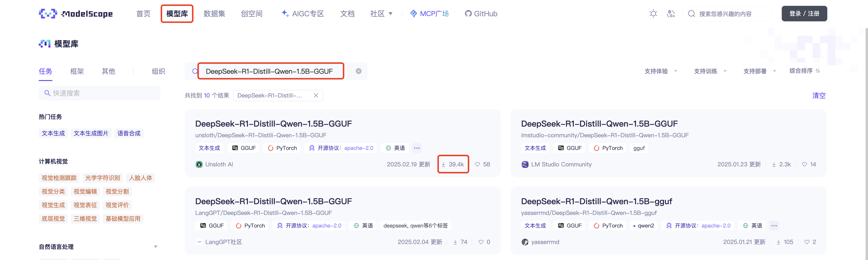
Task: Click the heart icon on the Unsloth AI model
Action: point(477,165)
